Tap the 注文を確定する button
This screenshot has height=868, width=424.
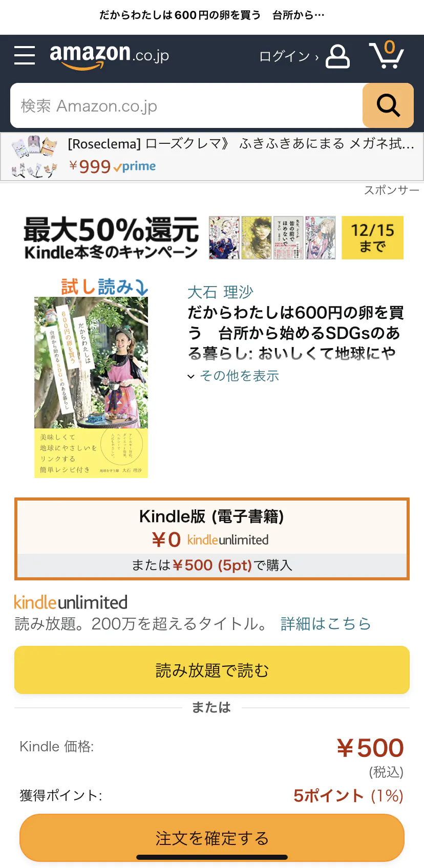(212, 838)
